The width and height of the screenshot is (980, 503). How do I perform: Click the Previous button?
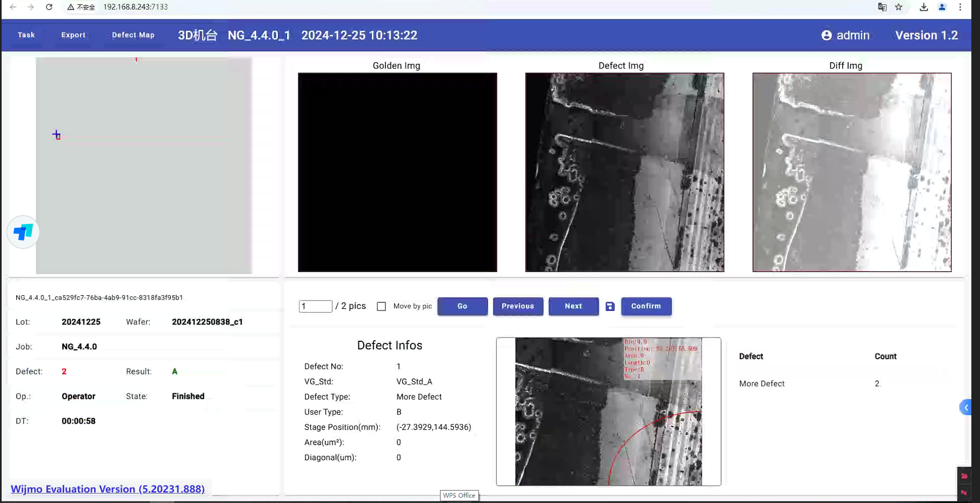tap(517, 306)
